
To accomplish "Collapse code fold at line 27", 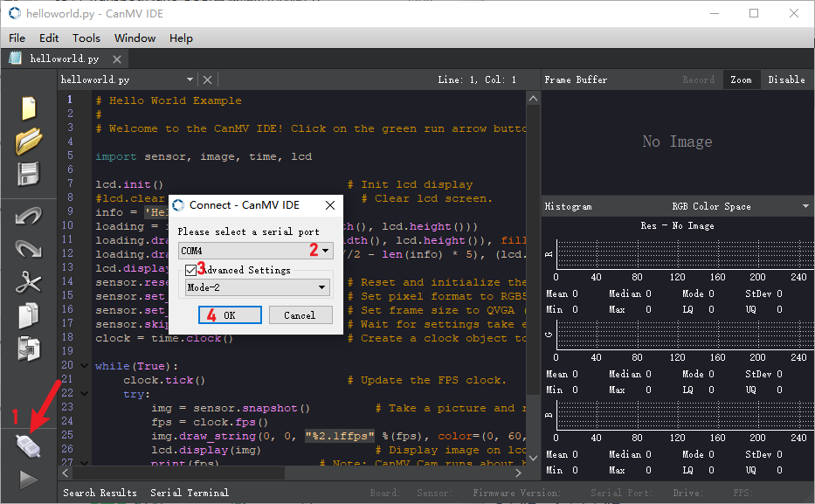I will (x=84, y=462).
